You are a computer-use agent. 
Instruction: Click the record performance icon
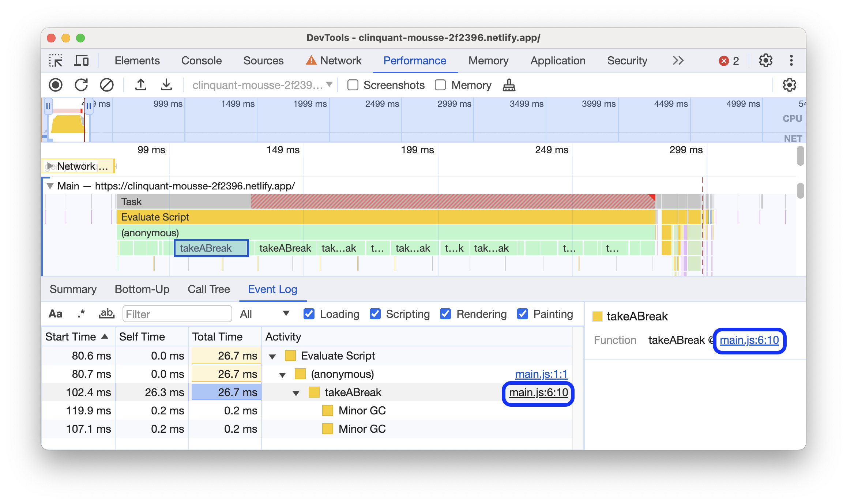pyautogui.click(x=56, y=84)
